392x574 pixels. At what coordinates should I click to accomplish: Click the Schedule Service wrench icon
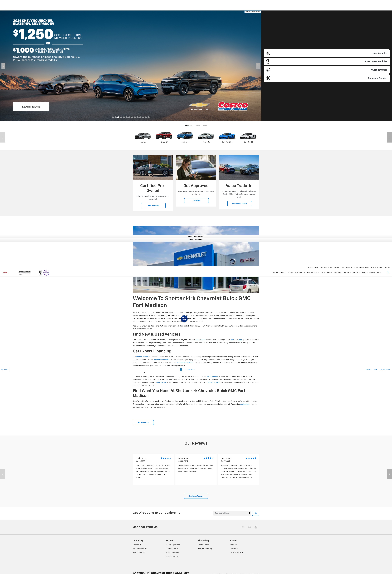pos(268,78)
